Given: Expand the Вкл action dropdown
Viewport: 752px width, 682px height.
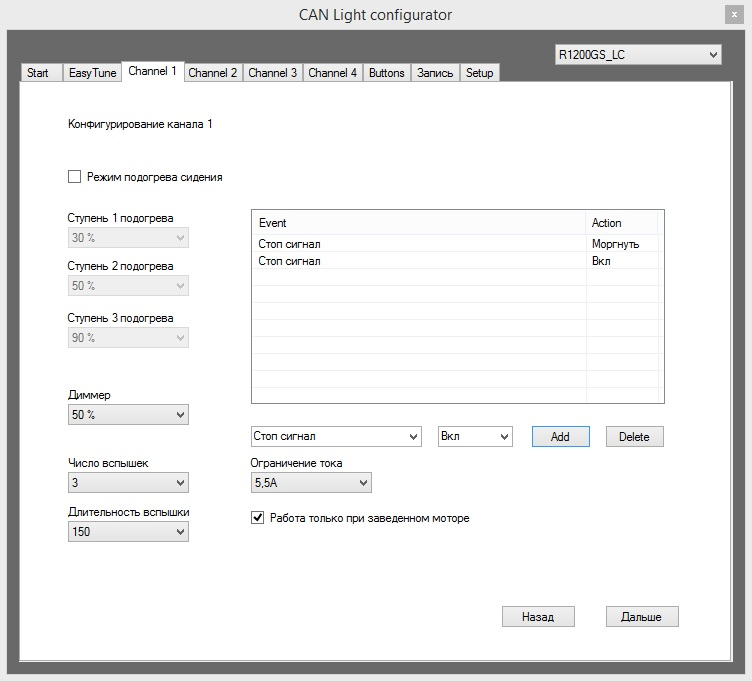Looking at the screenshot, I should (475, 437).
